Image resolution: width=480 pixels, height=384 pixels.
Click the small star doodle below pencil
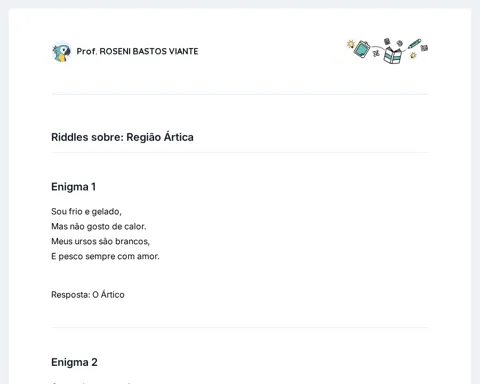click(x=413, y=55)
